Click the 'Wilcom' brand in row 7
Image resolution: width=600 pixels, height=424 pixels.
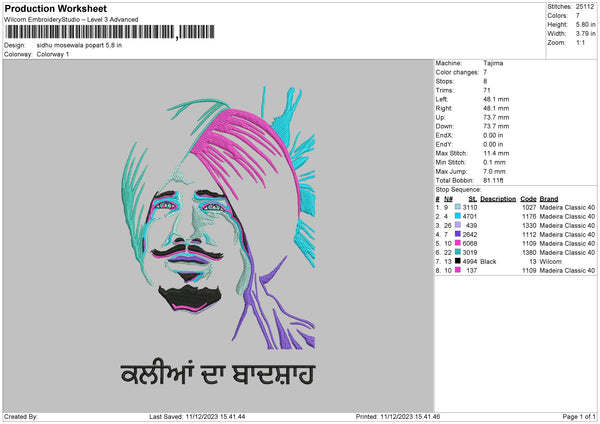[x=550, y=261]
